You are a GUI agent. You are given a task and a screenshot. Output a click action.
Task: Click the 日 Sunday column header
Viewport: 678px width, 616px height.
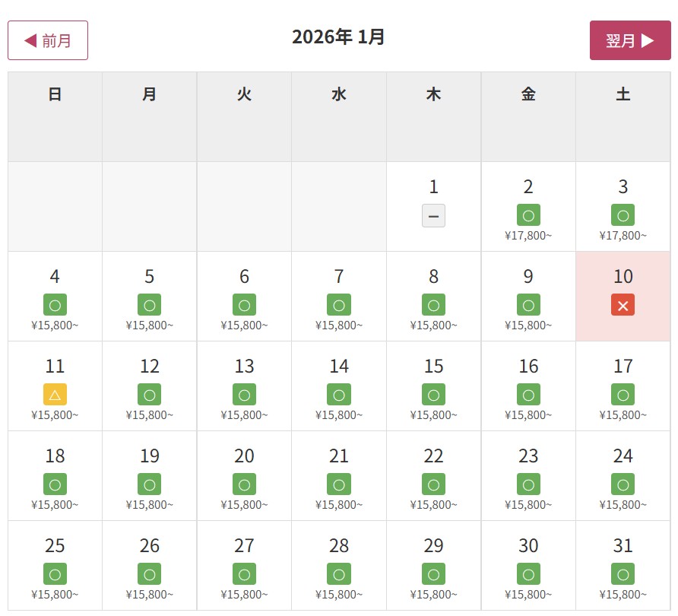tap(55, 94)
